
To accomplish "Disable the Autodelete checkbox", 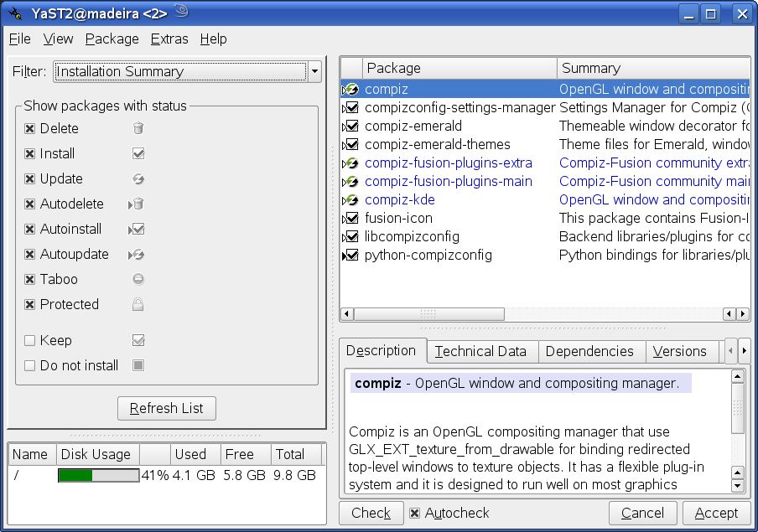I will [29, 204].
